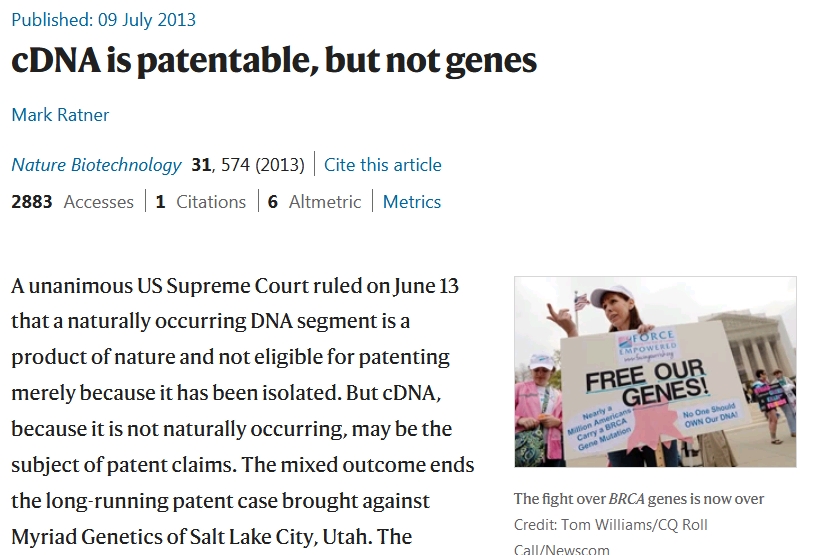Click the Cite this article link
Viewport: 819px width, 555px height.
[382, 165]
